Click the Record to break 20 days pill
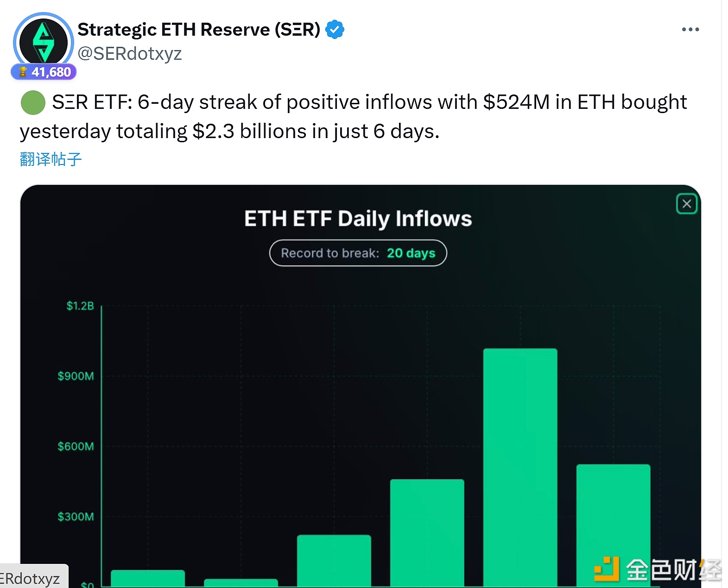The image size is (728, 588). [358, 253]
